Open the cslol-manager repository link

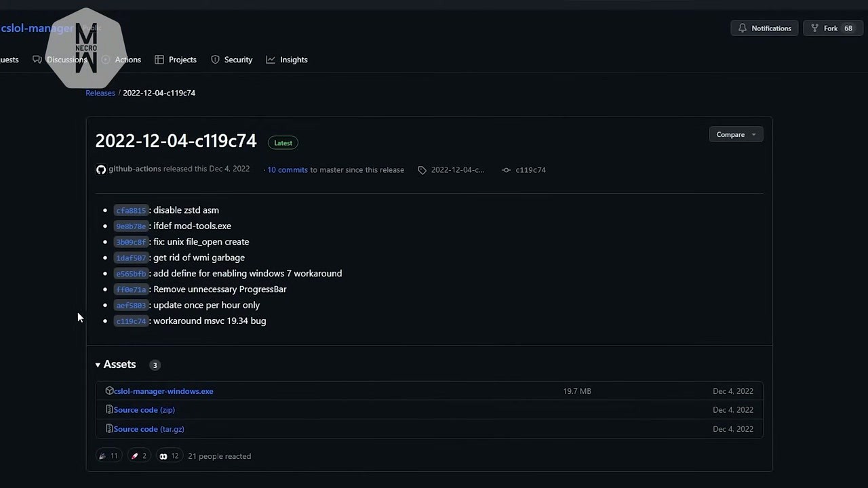coord(37,28)
